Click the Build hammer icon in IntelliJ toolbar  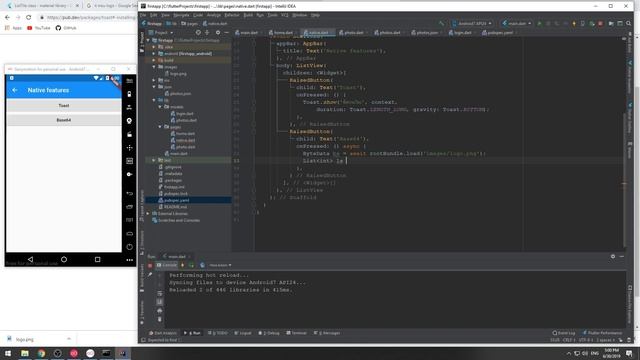tap(441, 23)
